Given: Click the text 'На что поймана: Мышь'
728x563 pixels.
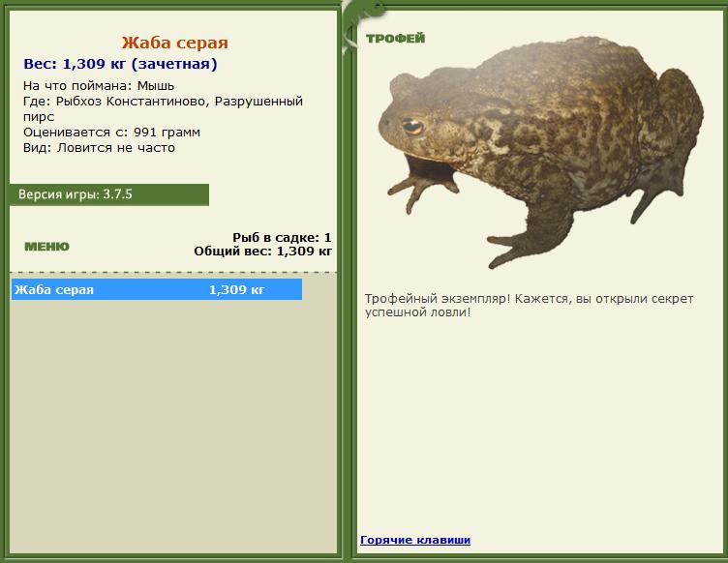Looking at the screenshot, I should [99, 86].
